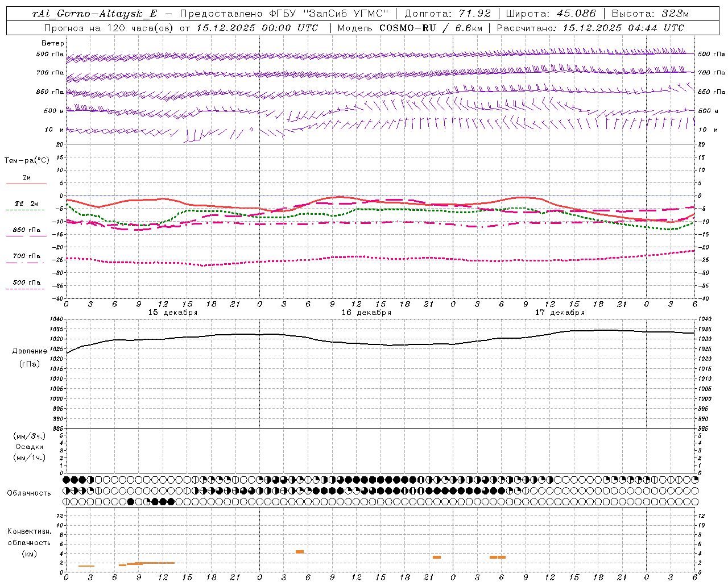728x582 pixels.
Task: Click the Осадки precipitation label
Action: click(30, 447)
